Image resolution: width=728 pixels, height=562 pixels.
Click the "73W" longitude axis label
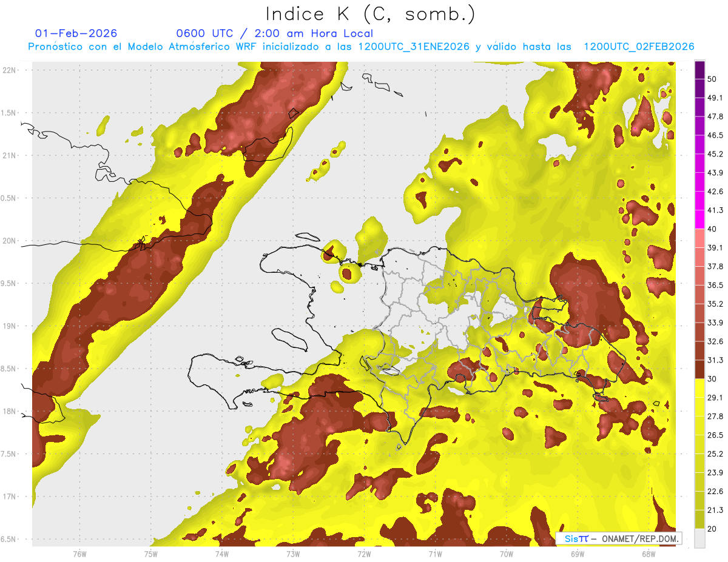tap(293, 554)
